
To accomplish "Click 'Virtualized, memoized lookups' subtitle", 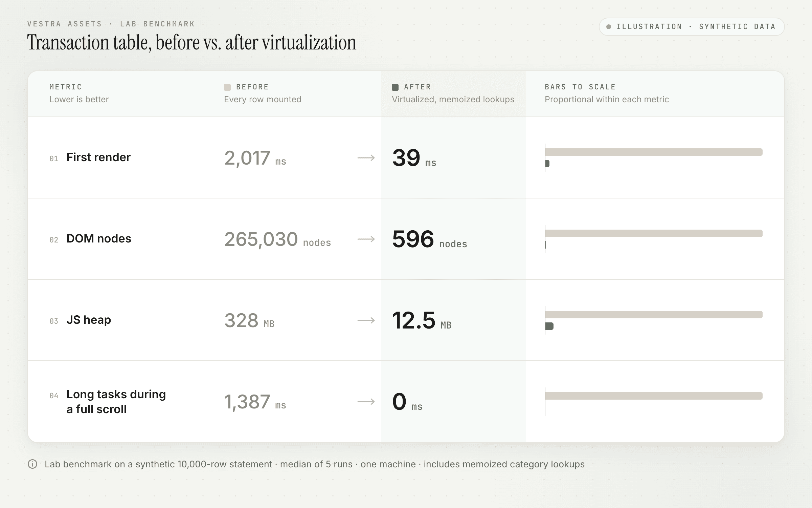I will pos(453,100).
